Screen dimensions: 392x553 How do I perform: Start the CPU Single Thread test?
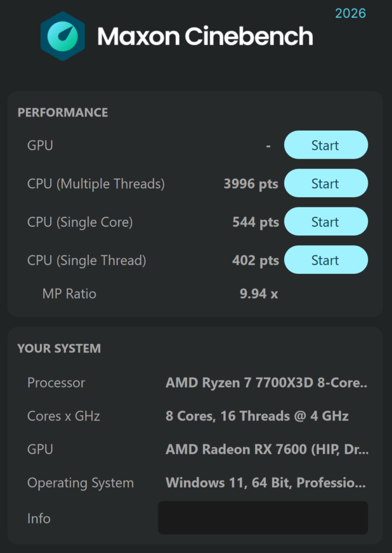tap(326, 260)
